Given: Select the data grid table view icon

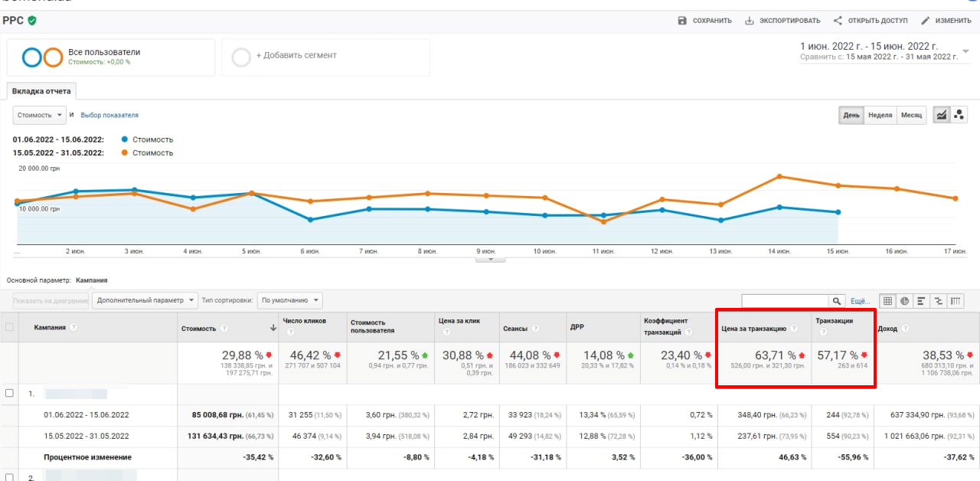Looking at the screenshot, I should 887,301.
